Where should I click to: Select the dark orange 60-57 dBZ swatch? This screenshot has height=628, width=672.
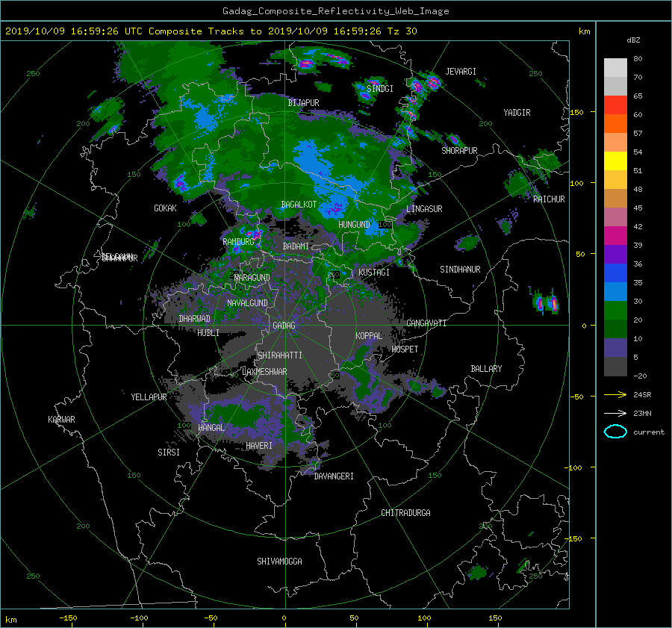coord(615,124)
